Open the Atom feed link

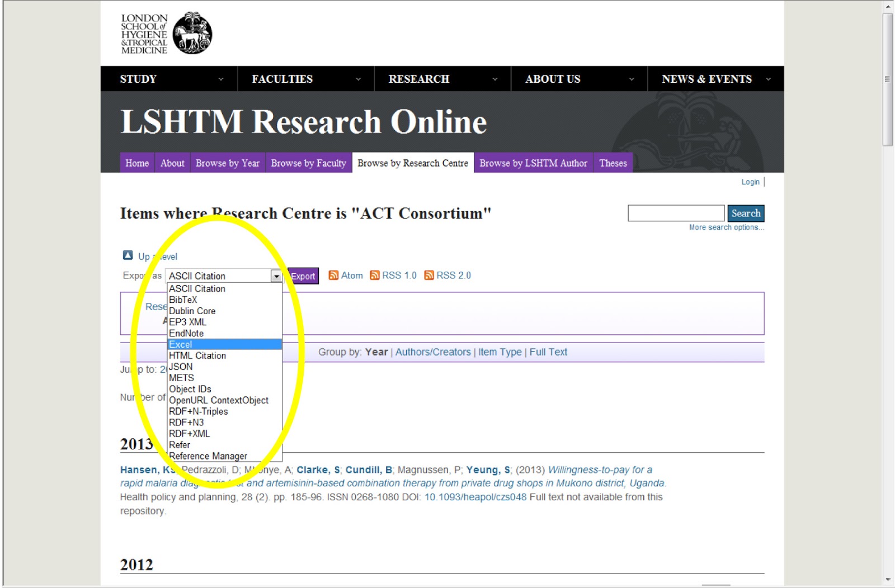point(352,275)
